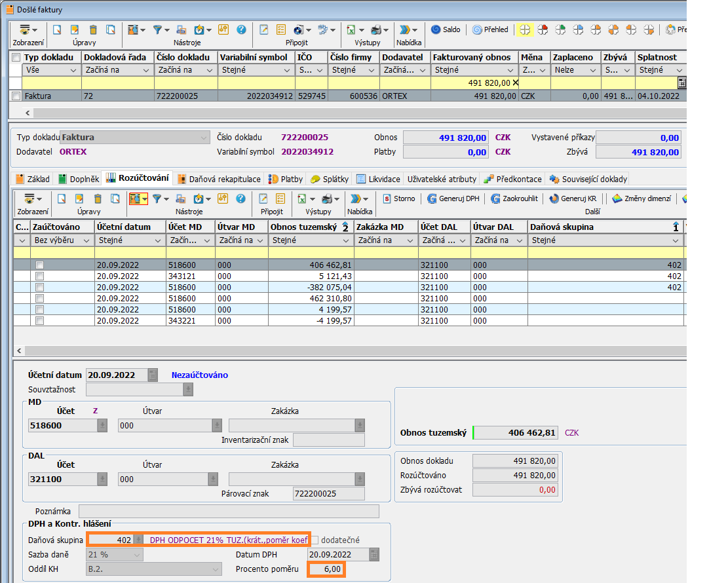Click the Generuj KR toolbar button
The width and height of the screenshot is (728, 583).
tap(573, 198)
